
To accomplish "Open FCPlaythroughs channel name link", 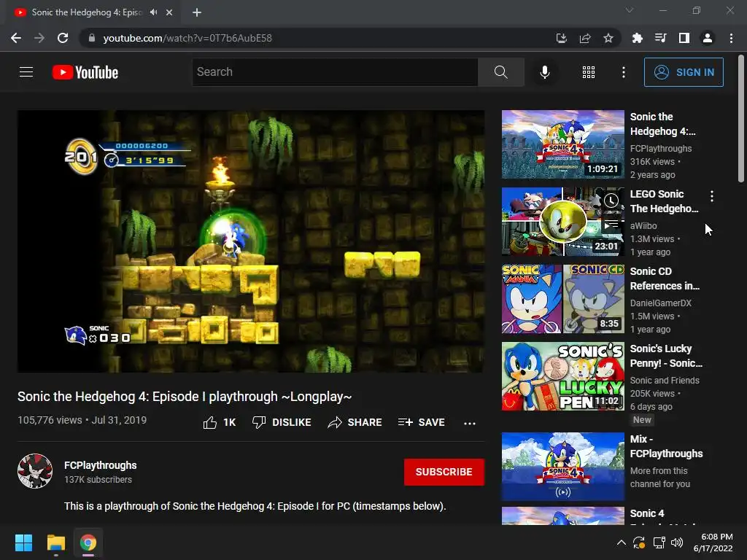I will pos(101,465).
